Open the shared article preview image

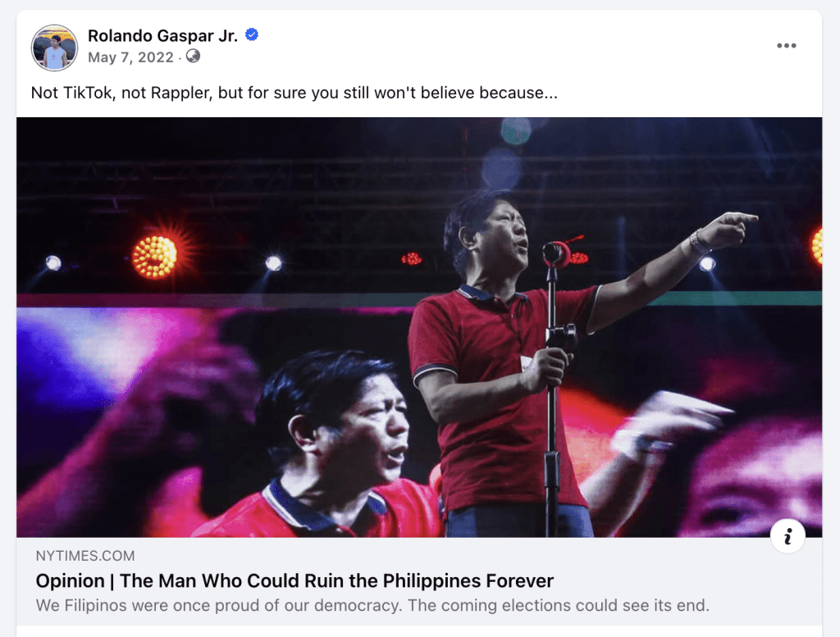coord(419,327)
